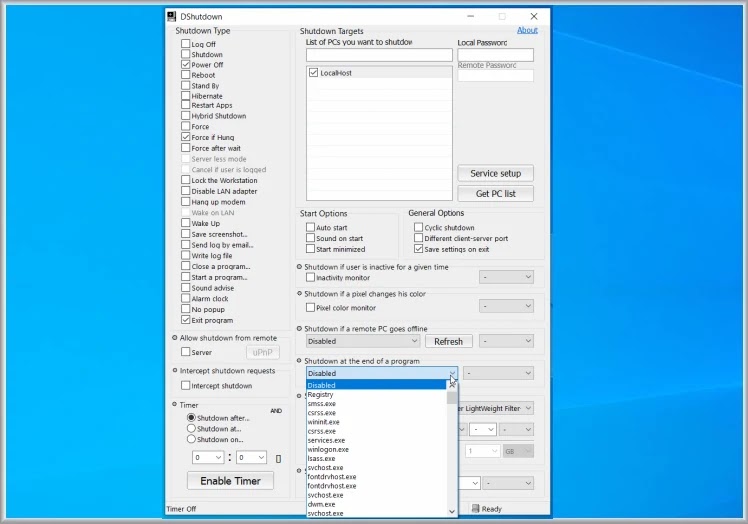Pick services.exe in the program list
The image size is (748, 524).
coord(376,440)
